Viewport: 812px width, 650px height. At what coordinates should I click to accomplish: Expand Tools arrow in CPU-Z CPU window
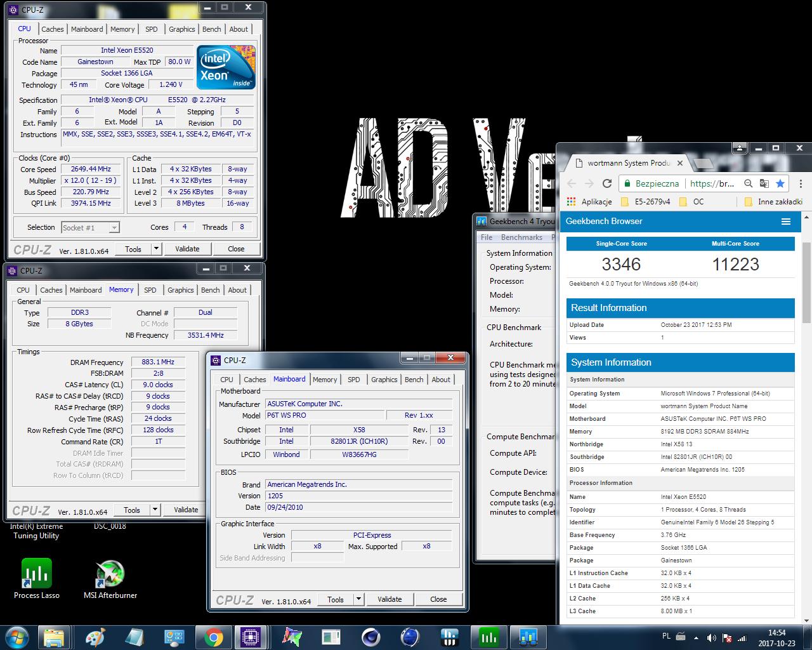[x=156, y=249]
